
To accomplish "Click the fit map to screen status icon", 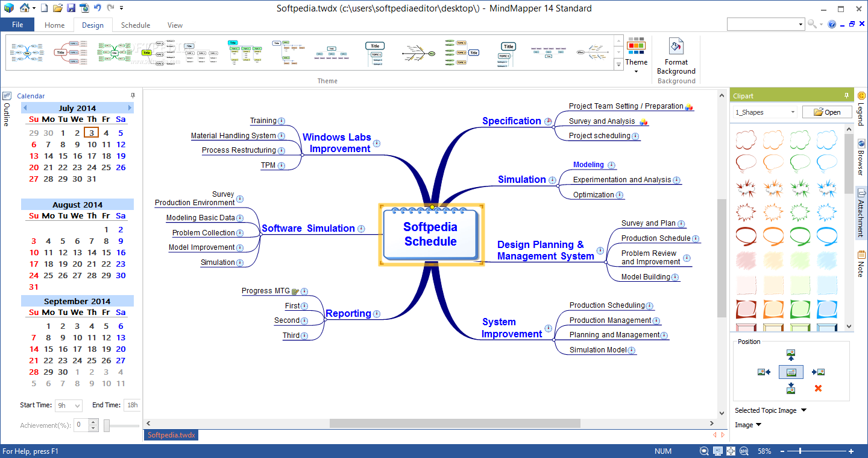I will pos(731,451).
